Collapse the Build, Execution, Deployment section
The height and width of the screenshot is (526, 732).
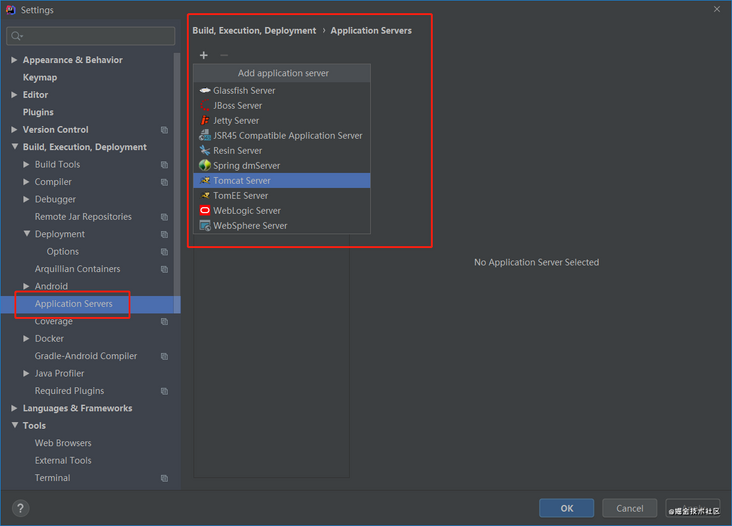pyautogui.click(x=14, y=147)
